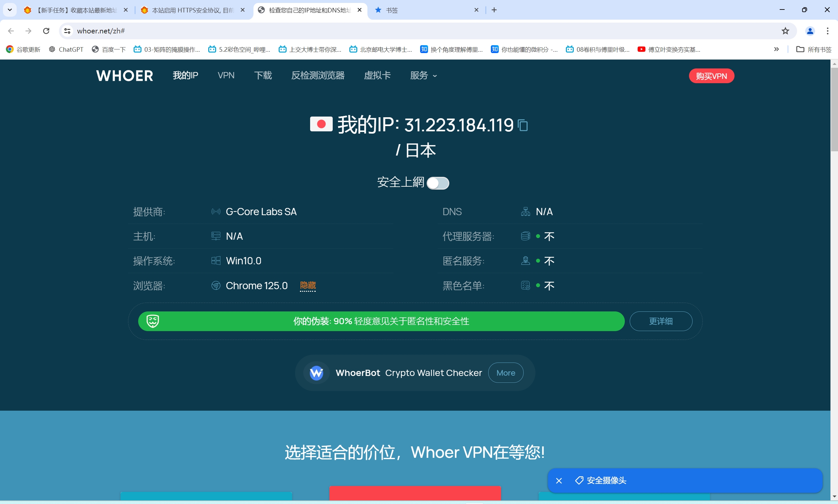Close the 书签 tab
838x504 pixels.
coord(476,10)
